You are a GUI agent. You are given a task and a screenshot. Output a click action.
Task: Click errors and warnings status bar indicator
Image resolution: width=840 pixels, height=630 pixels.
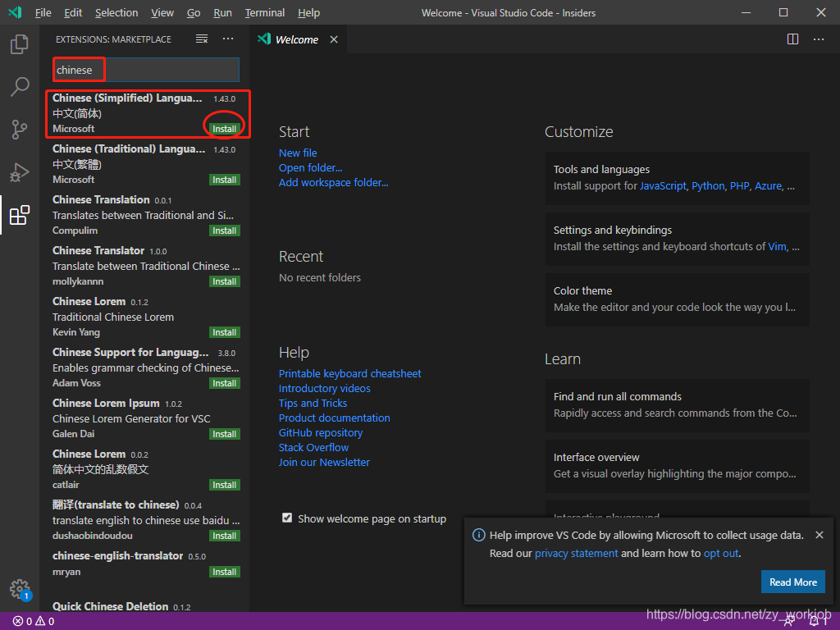point(34,622)
